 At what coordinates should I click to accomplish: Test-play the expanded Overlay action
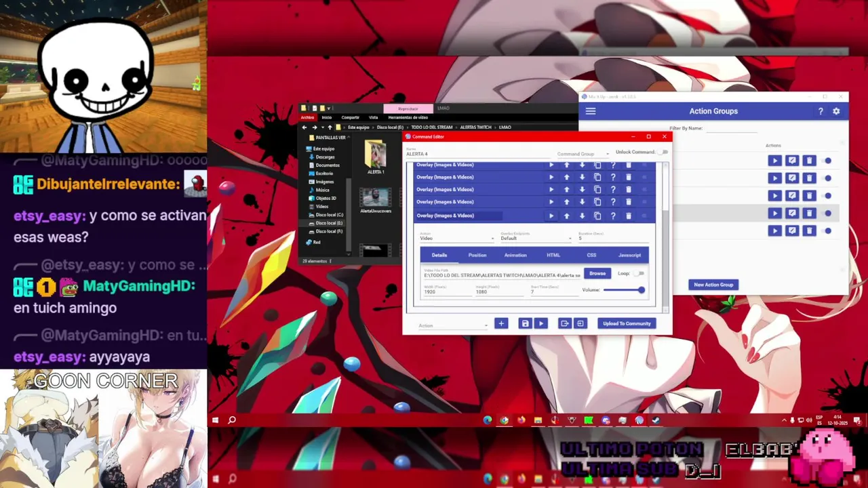click(551, 216)
